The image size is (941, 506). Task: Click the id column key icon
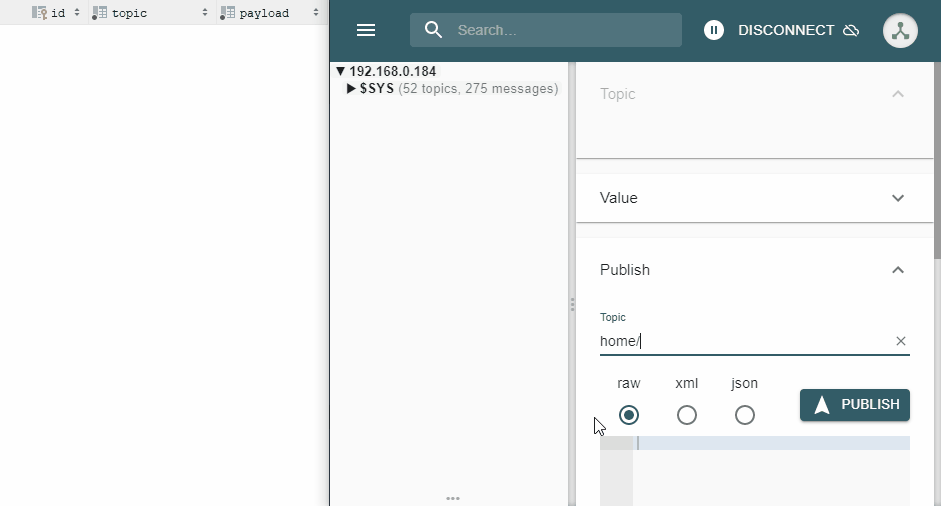(40, 13)
